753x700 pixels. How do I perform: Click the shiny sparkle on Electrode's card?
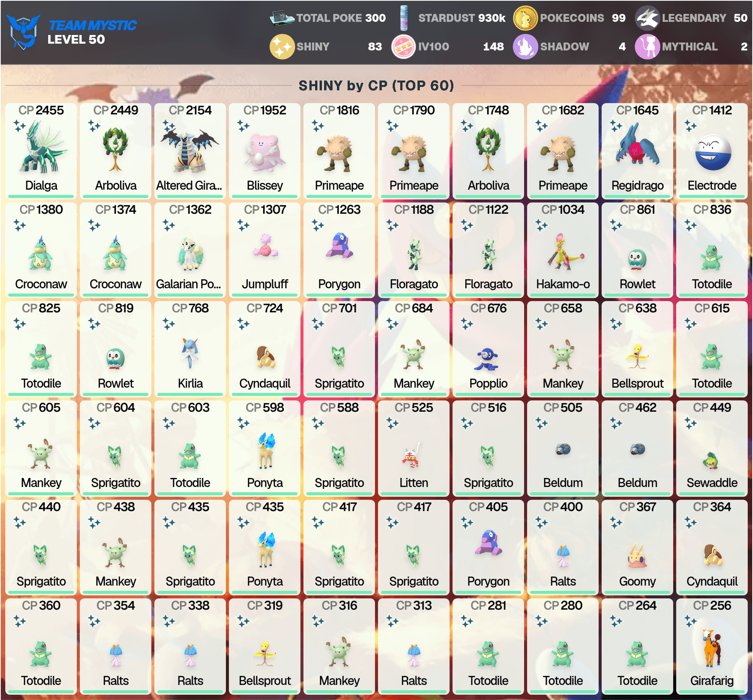[x=691, y=126]
